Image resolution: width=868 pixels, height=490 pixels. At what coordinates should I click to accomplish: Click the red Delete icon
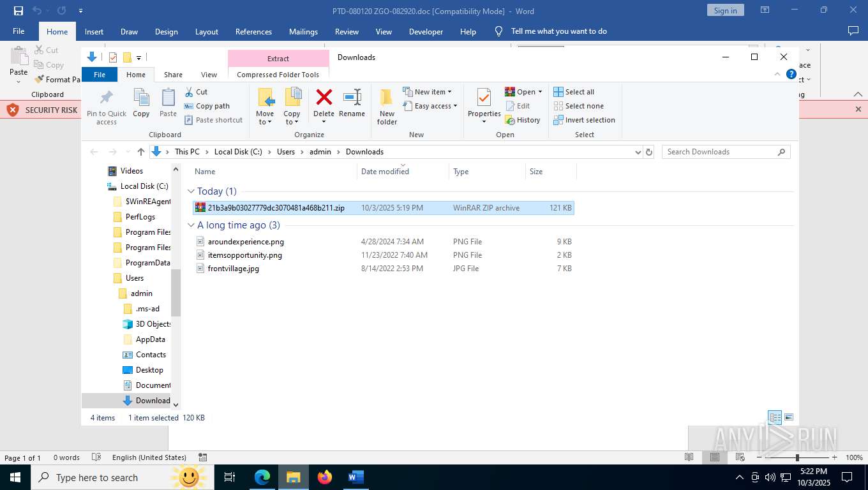324,98
